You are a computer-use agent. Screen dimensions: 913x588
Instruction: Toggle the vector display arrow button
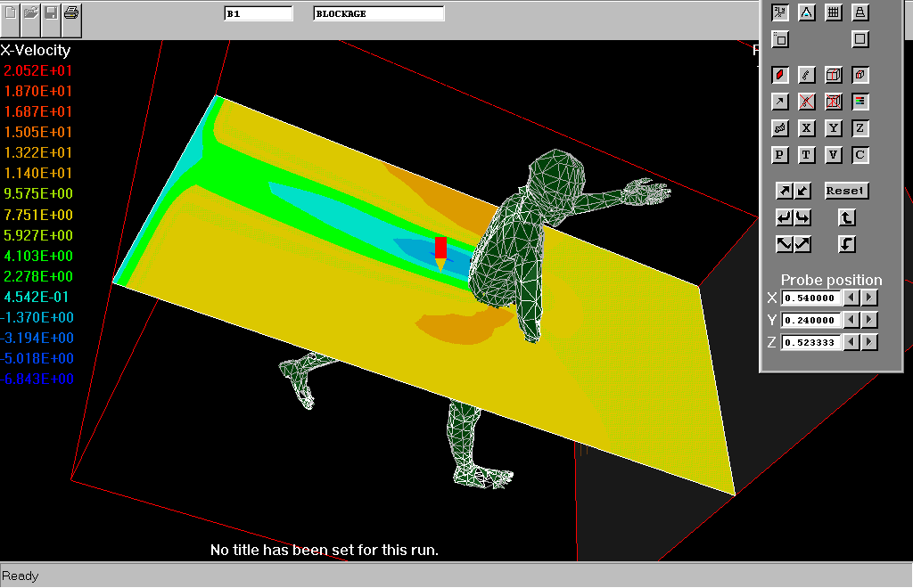coord(780,102)
